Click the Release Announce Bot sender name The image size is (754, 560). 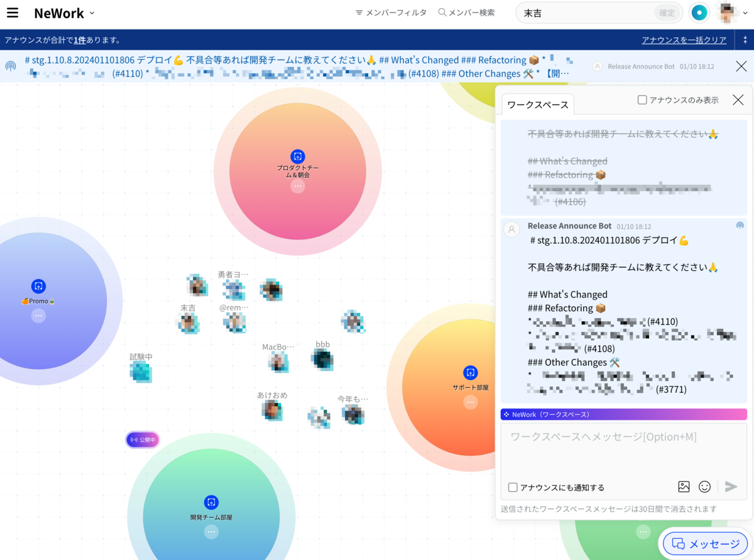click(x=569, y=226)
